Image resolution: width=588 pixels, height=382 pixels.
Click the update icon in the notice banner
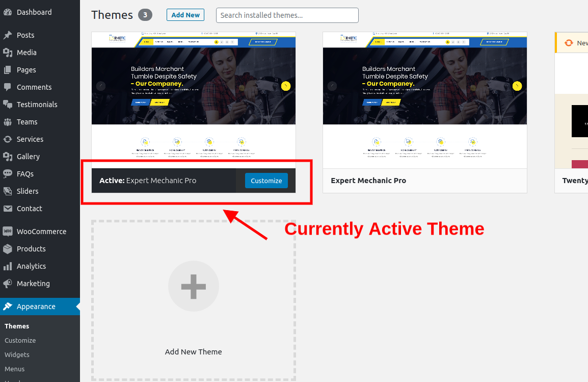point(569,43)
